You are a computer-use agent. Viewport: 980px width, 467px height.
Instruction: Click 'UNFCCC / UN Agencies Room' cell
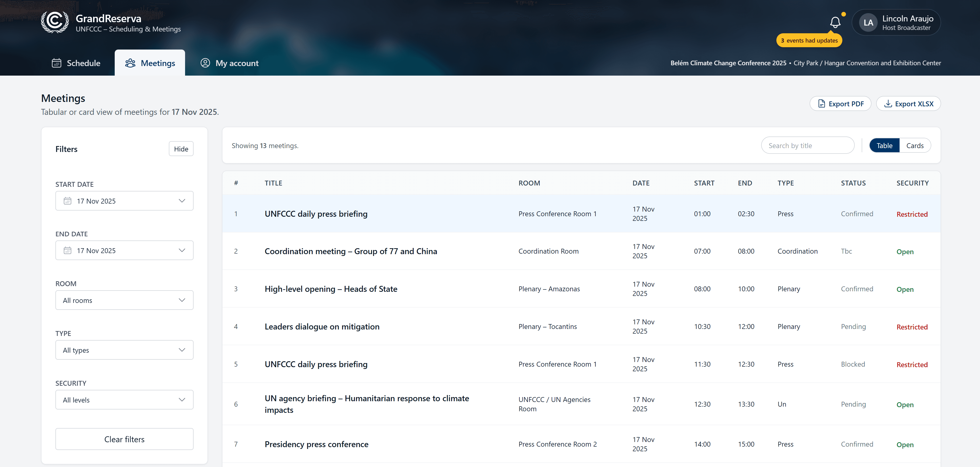(554, 404)
